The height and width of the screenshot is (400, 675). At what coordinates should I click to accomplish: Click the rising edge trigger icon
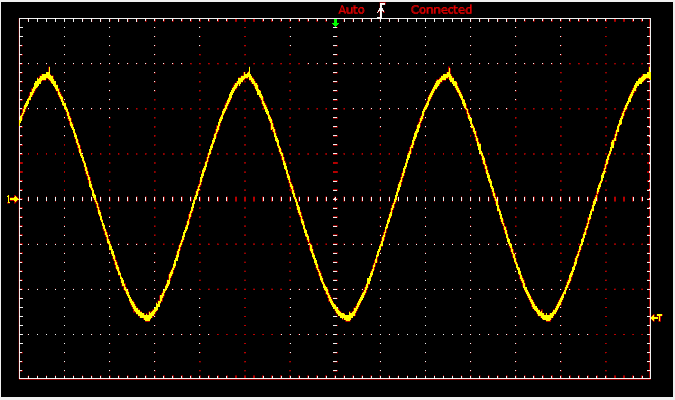tap(381, 10)
